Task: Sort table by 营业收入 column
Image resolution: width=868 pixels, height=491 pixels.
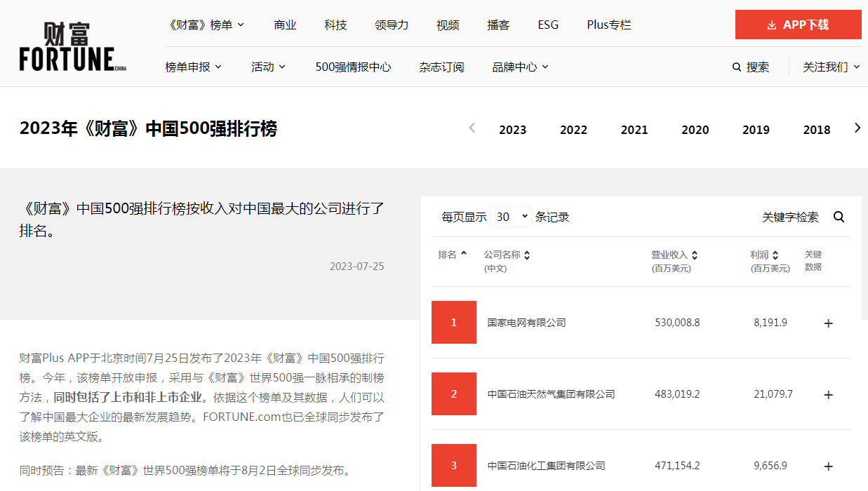Action: [x=674, y=255]
